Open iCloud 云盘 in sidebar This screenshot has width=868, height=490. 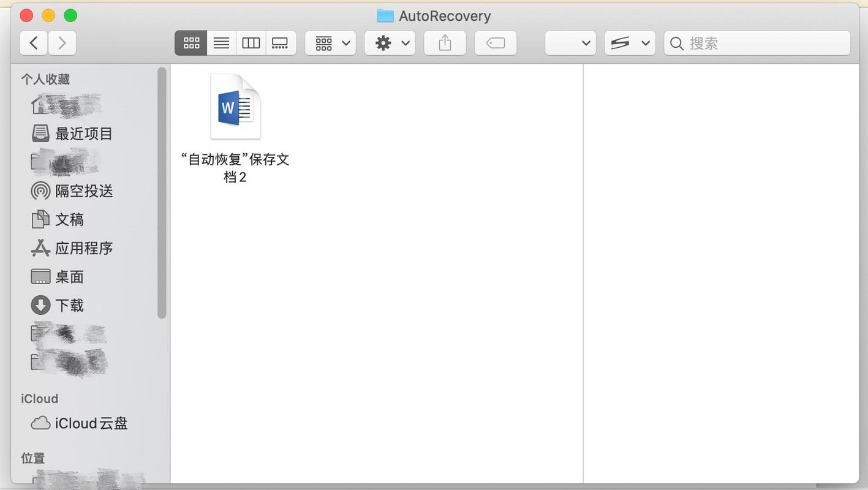coord(79,423)
